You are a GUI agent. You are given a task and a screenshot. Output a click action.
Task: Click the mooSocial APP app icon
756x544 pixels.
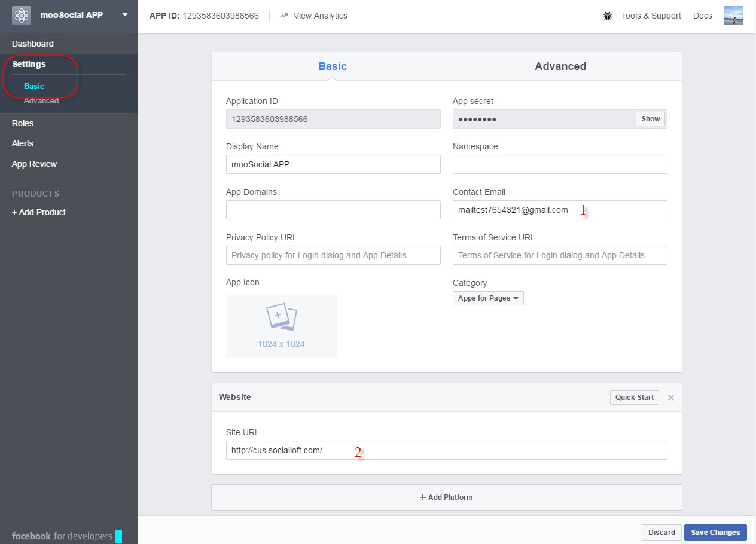click(x=21, y=14)
